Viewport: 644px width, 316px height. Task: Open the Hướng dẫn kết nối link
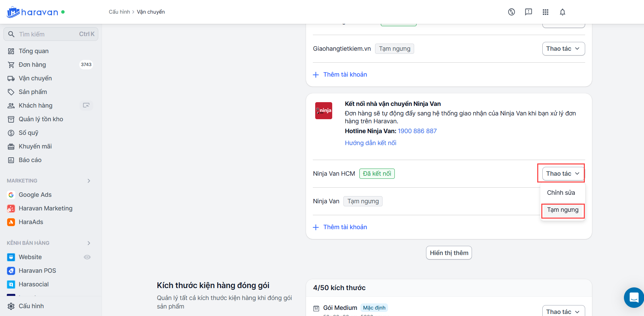coord(370,143)
